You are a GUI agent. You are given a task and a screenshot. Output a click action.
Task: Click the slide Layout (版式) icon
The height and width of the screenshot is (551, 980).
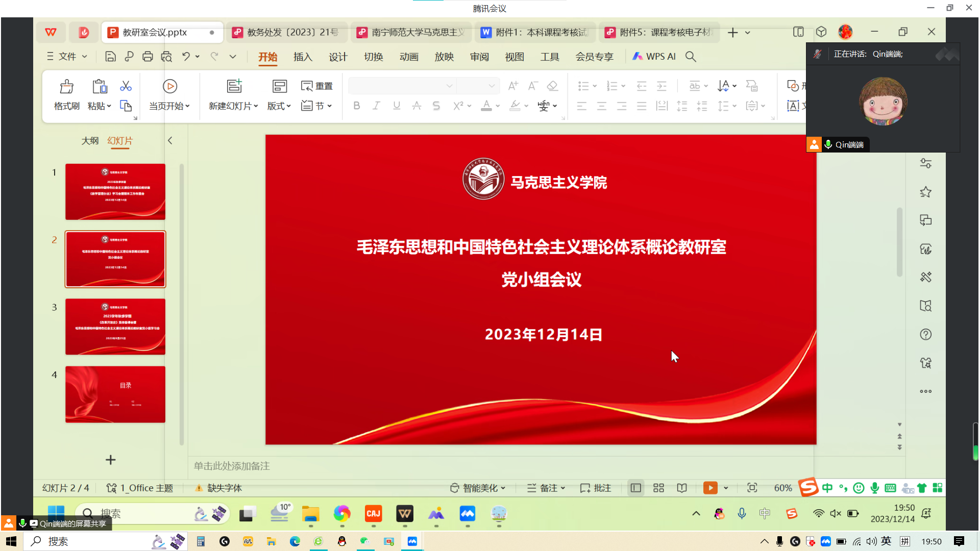click(x=279, y=86)
